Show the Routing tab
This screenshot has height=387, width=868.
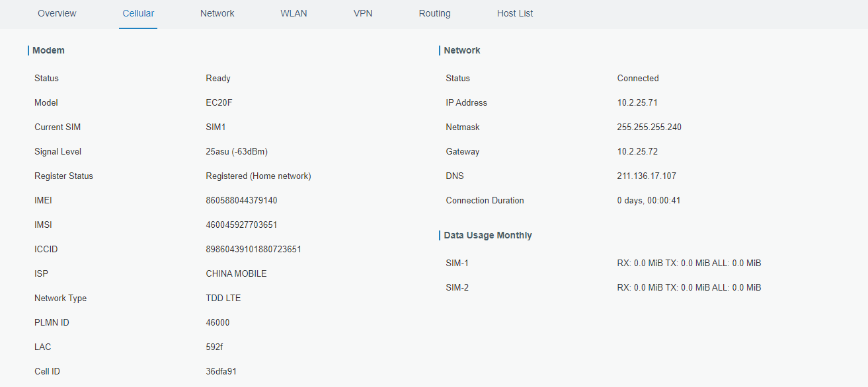(x=434, y=13)
